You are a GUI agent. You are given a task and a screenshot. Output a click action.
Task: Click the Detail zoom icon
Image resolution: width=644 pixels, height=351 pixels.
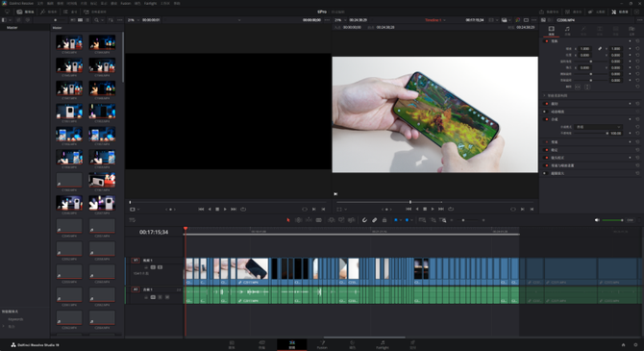coord(433,220)
